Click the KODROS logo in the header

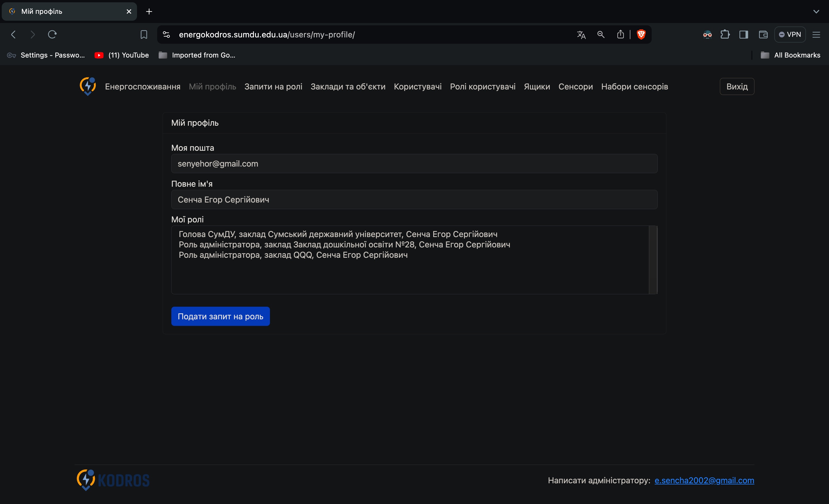pyautogui.click(x=88, y=86)
